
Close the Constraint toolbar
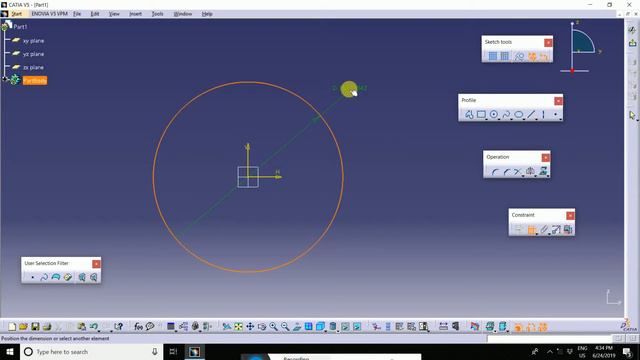pyautogui.click(x=570, y=216)
